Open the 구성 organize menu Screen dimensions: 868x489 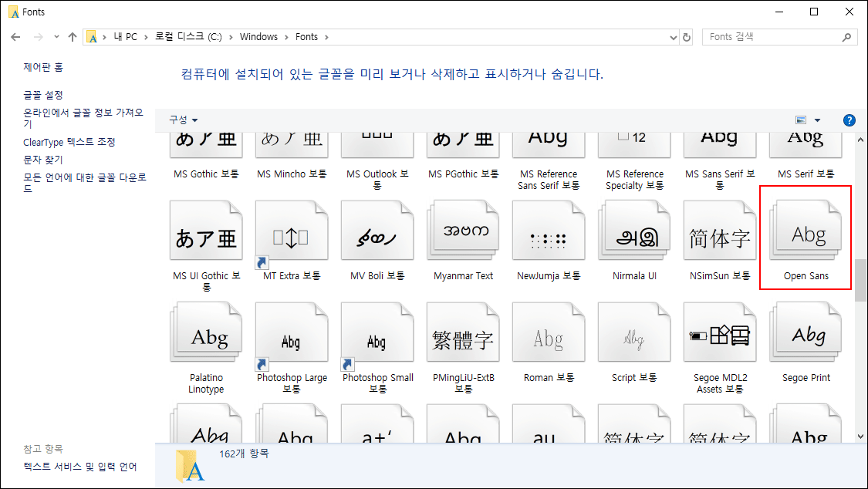(x=183, y=120)
